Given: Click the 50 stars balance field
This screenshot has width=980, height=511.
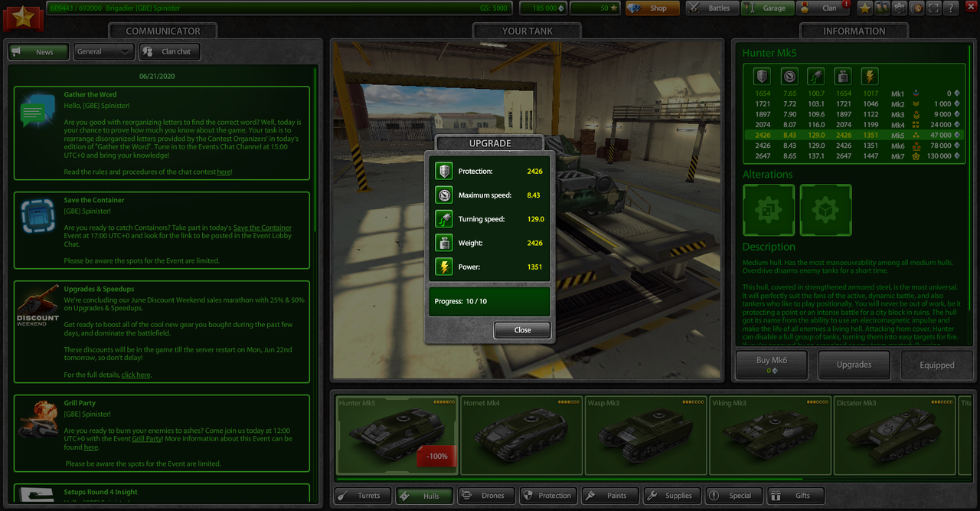Looking at the screenshot, I should [x=595, y=8].
